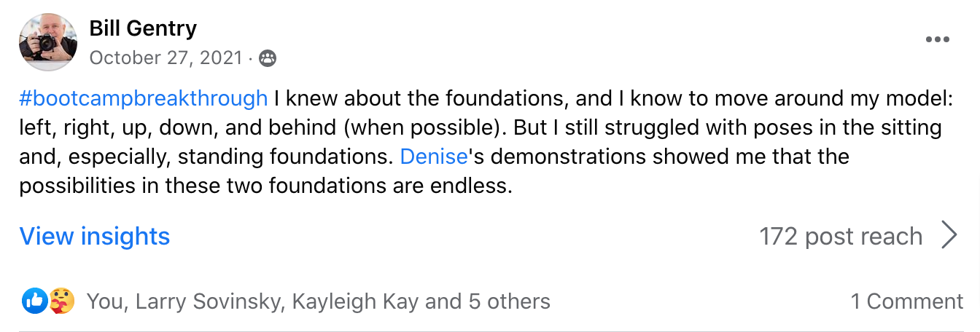This screenshot has width=980, height=332.
Task: Open the 172 post reach details
Action: pos(840,236)
